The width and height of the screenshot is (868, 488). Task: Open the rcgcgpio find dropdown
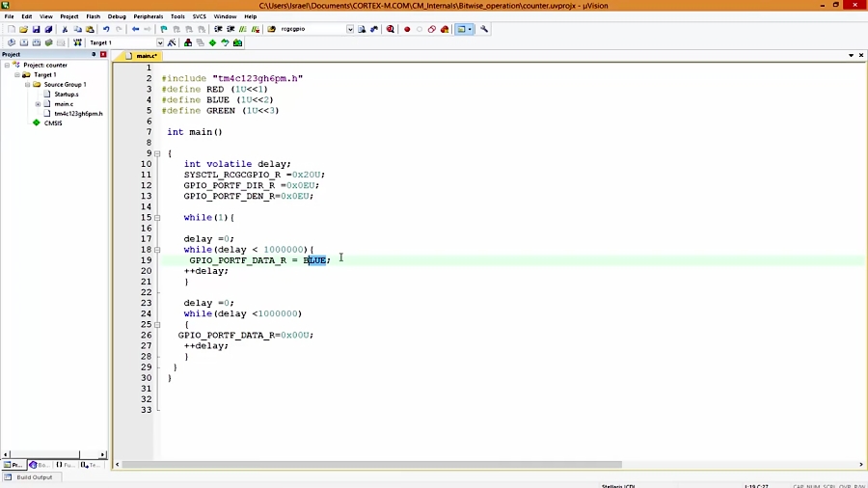coord(350,30)
